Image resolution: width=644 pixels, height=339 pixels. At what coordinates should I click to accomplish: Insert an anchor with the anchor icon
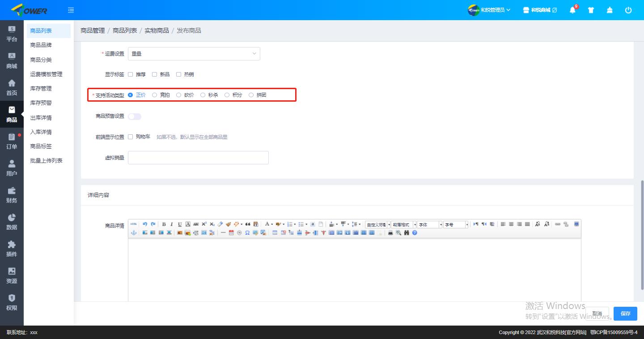(134, 232)
